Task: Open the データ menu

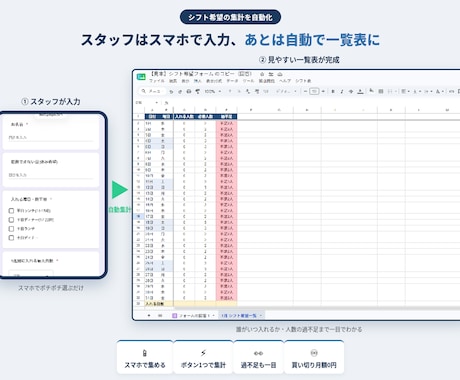Action: click(232, 81)
